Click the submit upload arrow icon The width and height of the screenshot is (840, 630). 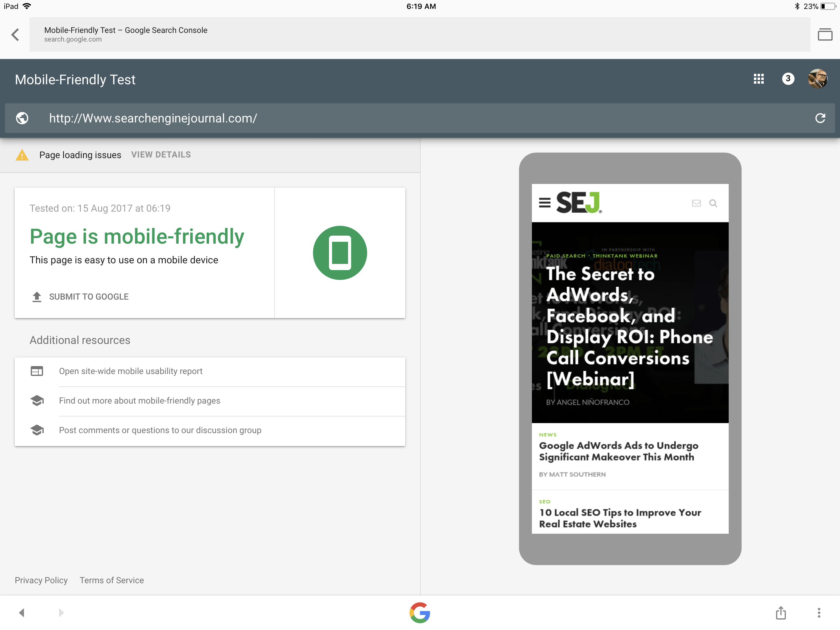(37, 297)
